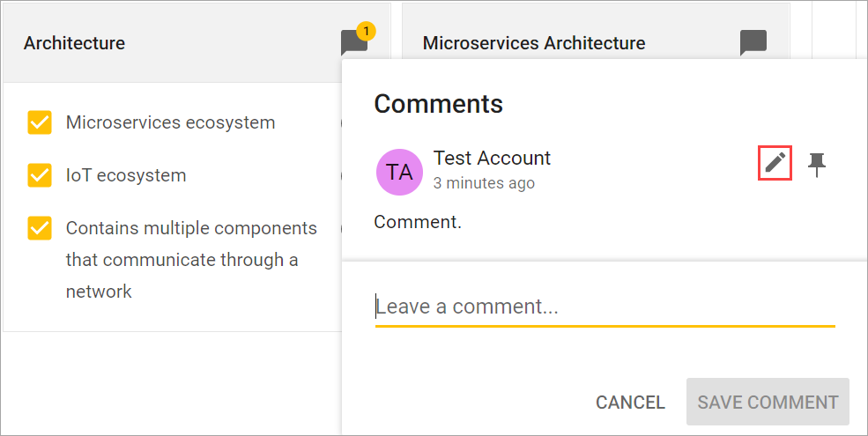
Task: Uncheck the Microservices ecosystem checkbox
Action: click(40, 122)
